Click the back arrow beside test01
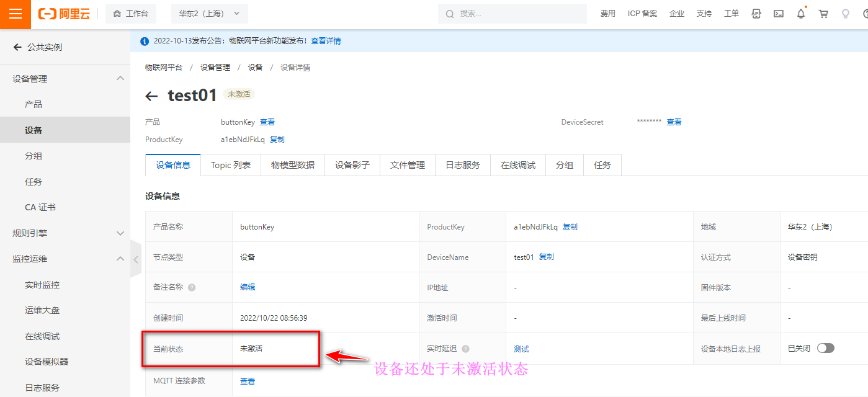868x397 pixels. click(151, 96)
